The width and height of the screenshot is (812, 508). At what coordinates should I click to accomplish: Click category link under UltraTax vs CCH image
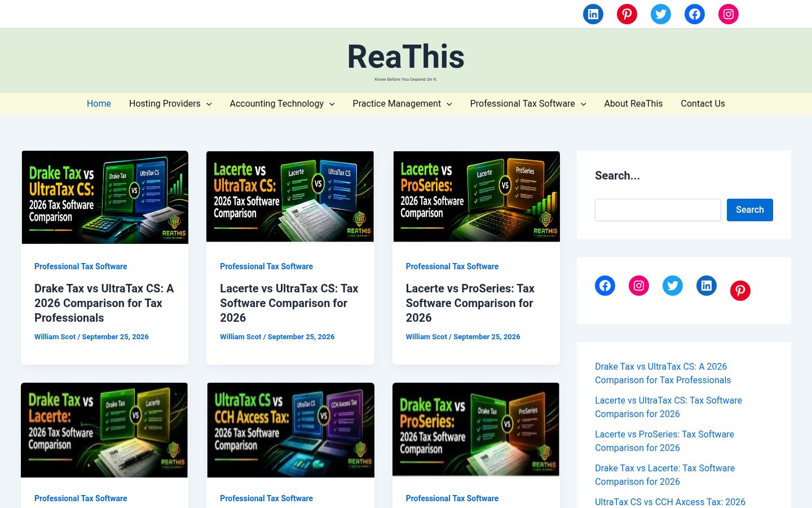pos(266,498)
